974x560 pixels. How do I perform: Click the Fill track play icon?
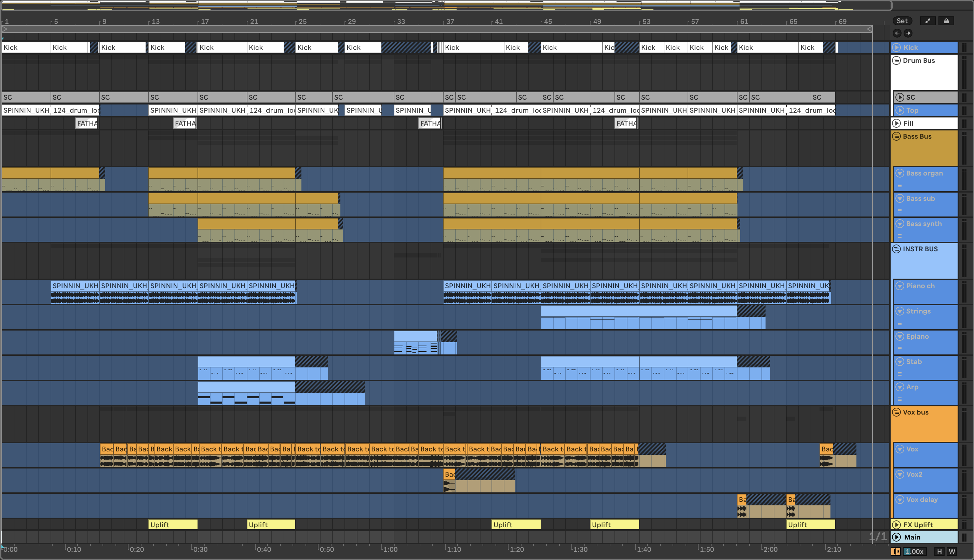(896, 123)
